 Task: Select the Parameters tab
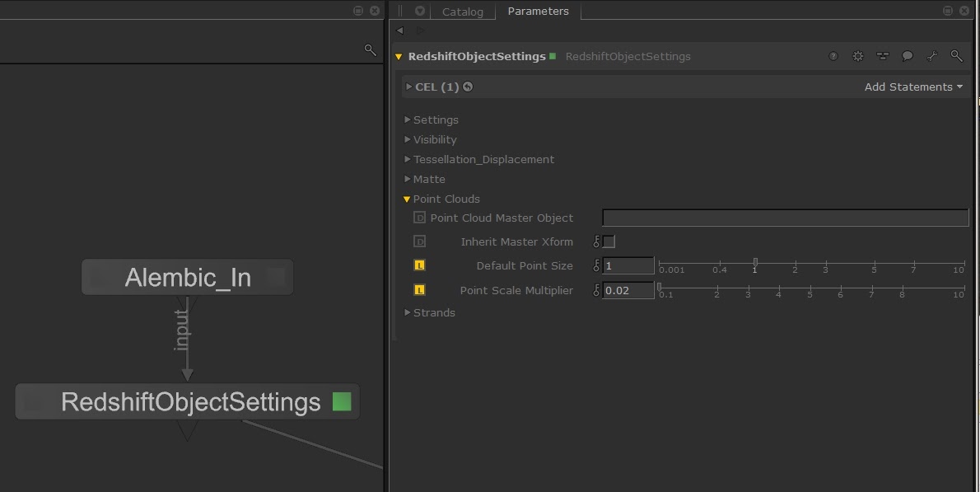(538, 12)
